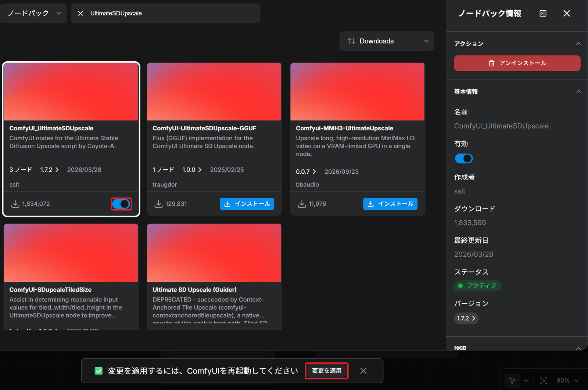This screenshot has height=390, width=588.
Task: Click the download icon beside 129,831
Action: tap(158, 204)
